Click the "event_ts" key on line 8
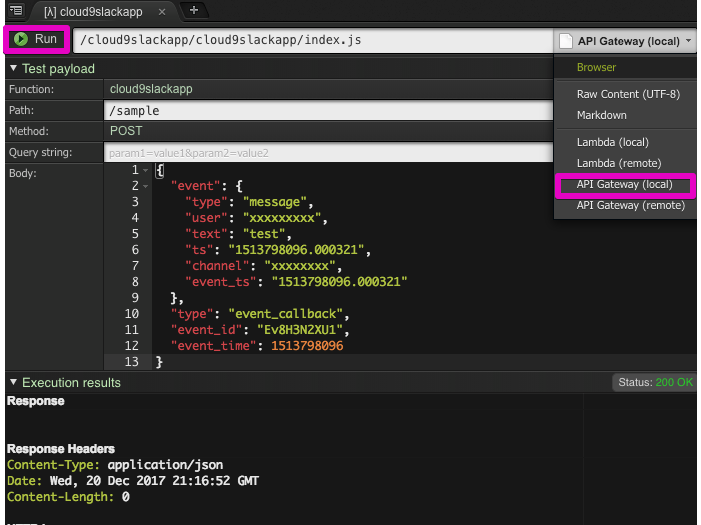The image size is (701, 525). click(x=220, y=282)
